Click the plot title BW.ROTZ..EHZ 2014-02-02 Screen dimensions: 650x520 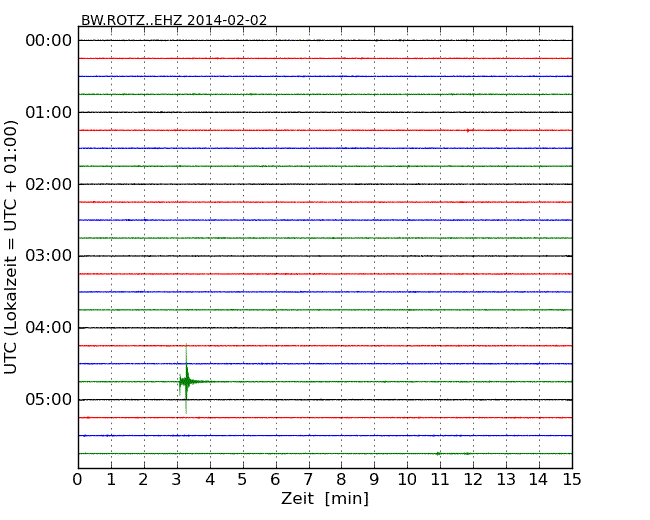[174, 20]
